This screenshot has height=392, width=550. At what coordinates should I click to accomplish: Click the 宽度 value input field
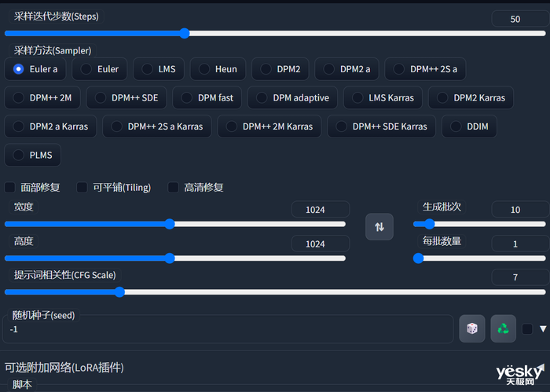pyautogui.click(x=321, y=210)
